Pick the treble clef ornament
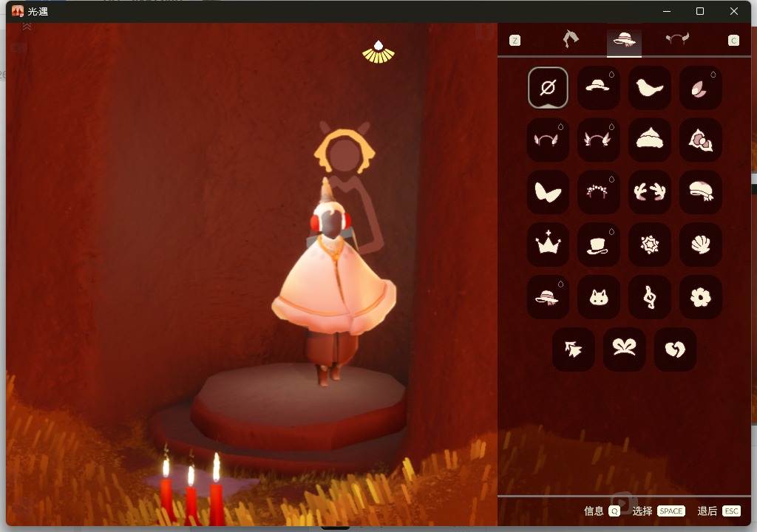This screenshot has width=757, height=532. click(x=649, y=297)
